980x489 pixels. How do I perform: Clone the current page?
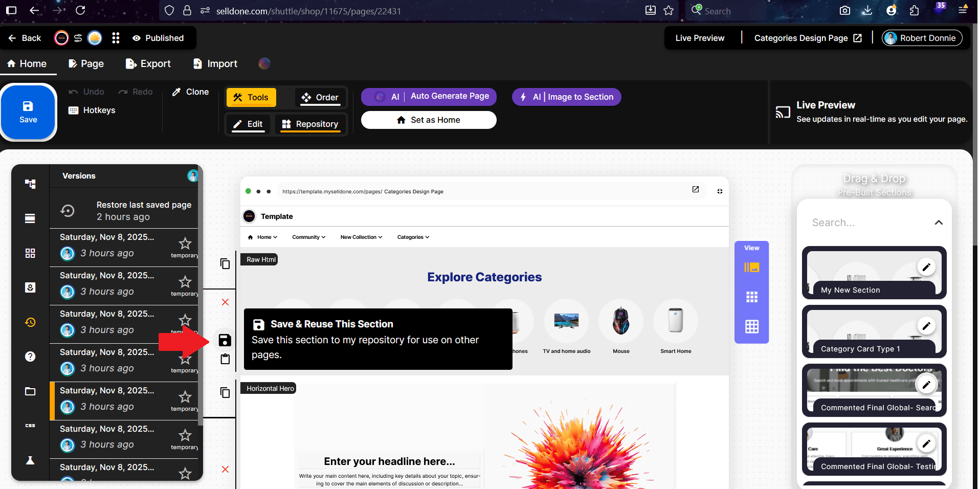pos(190,92)
